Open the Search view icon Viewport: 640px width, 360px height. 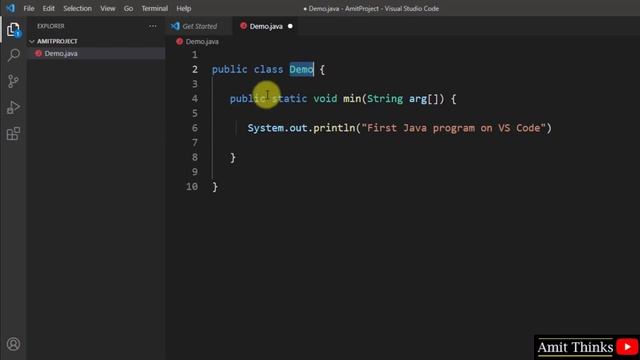pos(13,55)
